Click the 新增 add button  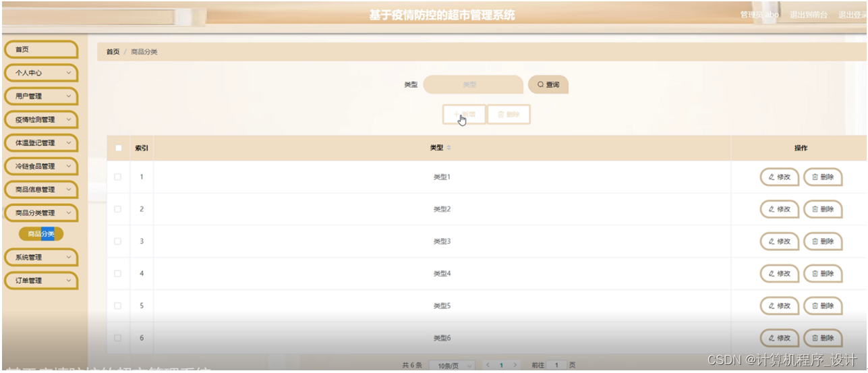tap(464, 115)
